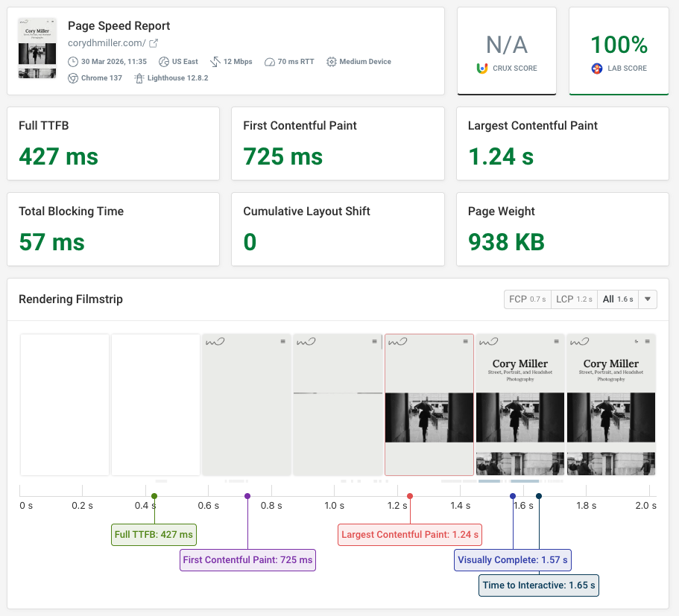Switch to the FCP filmstrip view
679x616 pixels.
click(x=527, y=299)
